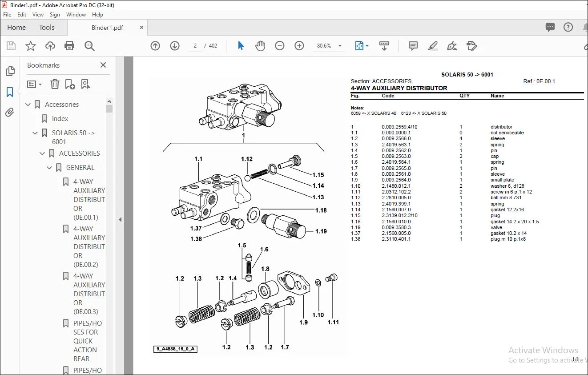Click part code 2.3110.401.1
The height and width of the screenshot is (375, 588).
click(x=396, y=239)
